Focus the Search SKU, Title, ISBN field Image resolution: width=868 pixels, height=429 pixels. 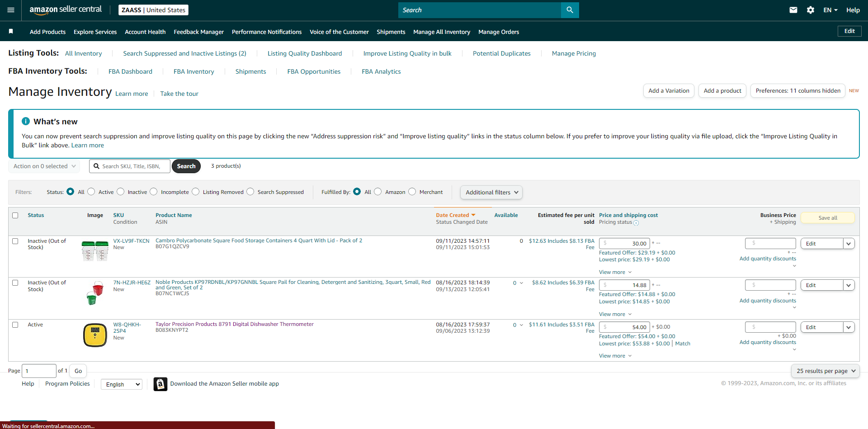pyautogui.click(x=130, y=166)
